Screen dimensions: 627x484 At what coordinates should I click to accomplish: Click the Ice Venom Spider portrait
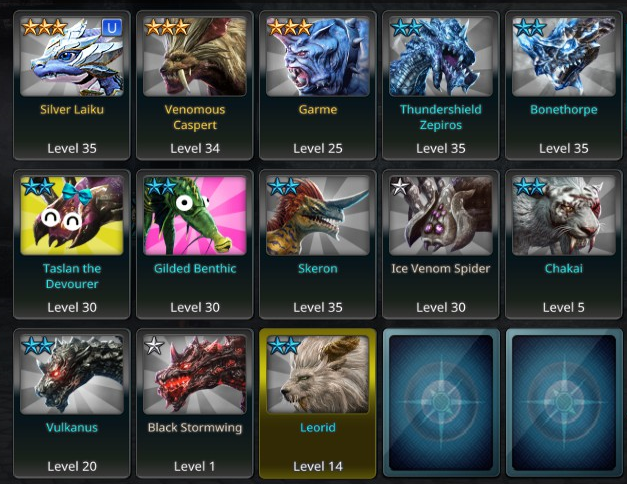tap(441, 216)
